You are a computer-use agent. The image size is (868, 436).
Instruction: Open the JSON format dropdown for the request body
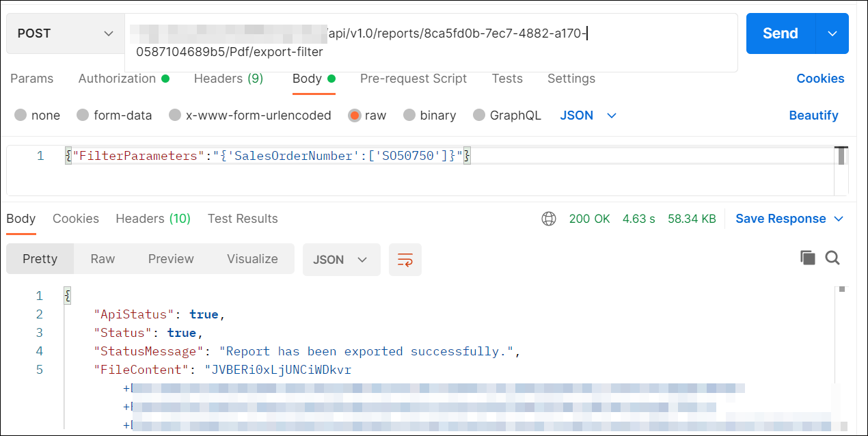pos(586,115)
